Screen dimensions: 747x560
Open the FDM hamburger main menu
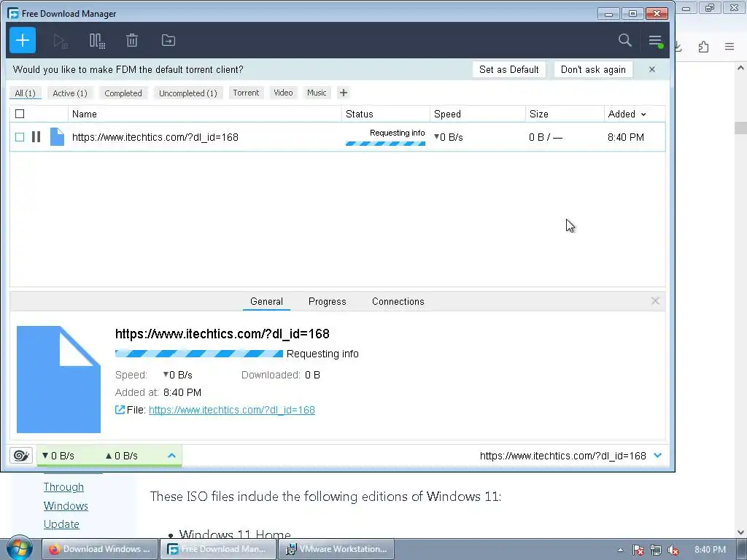pyautogui.click(x=656, y=41)
